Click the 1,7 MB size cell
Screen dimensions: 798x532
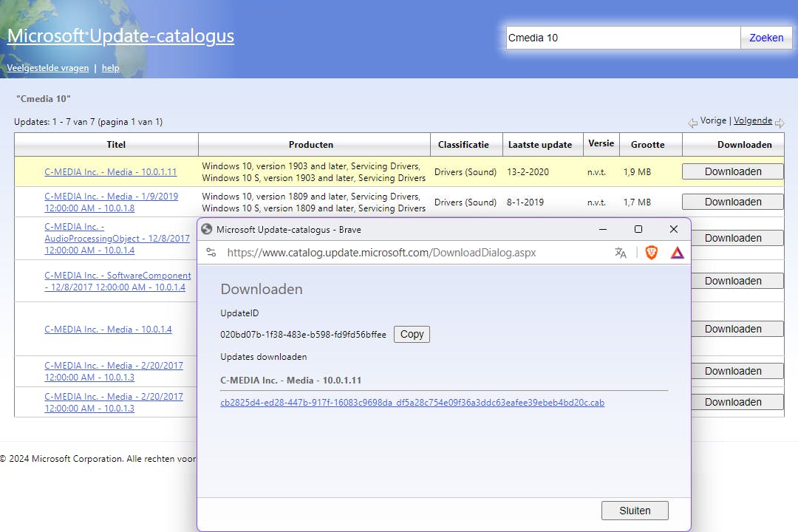tap(637, 202)
